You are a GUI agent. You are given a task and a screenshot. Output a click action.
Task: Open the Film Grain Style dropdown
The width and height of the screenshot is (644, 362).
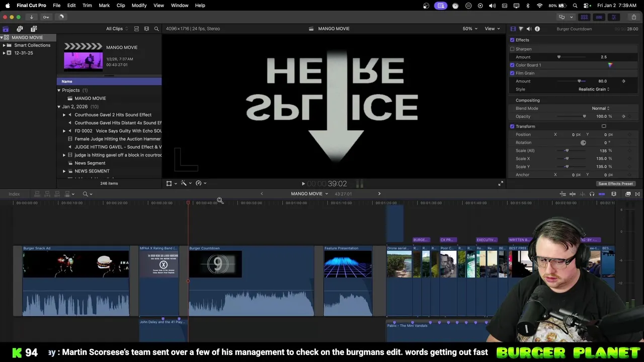[x=594, y=89]
